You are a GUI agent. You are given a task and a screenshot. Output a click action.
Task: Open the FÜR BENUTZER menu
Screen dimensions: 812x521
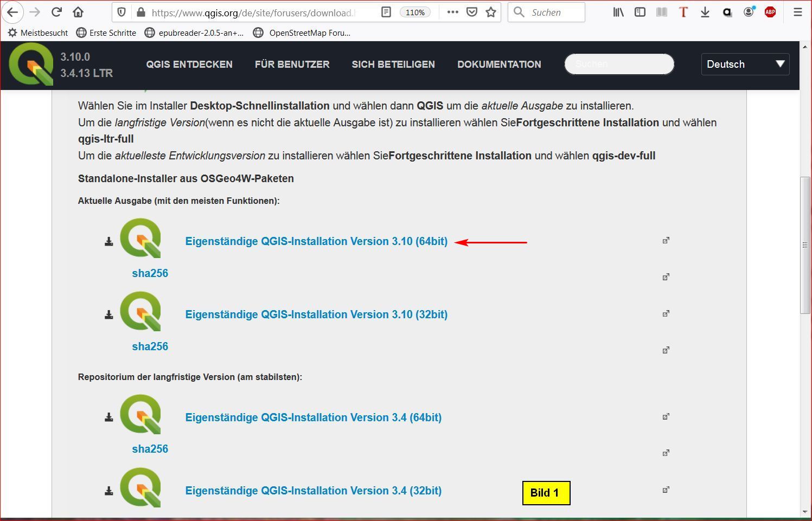pos(292,64)
